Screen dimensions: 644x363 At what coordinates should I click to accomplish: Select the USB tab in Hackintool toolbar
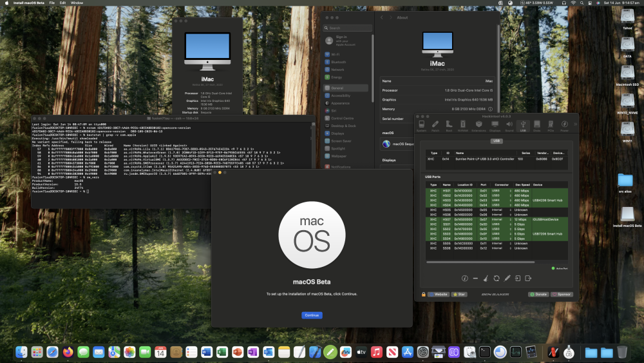click(x=523, y=126)
